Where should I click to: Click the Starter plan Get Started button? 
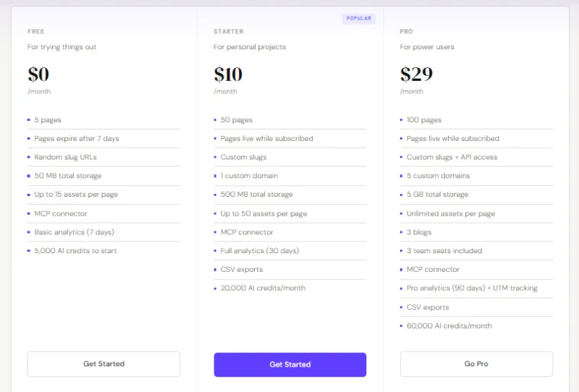pos(289,365)
